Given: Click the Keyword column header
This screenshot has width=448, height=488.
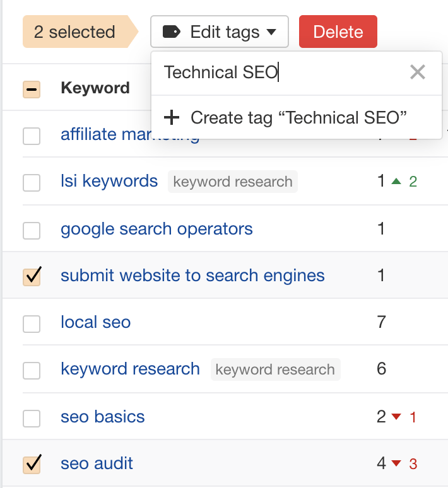Looking at the screenshot, I should [x=95, y=88].
